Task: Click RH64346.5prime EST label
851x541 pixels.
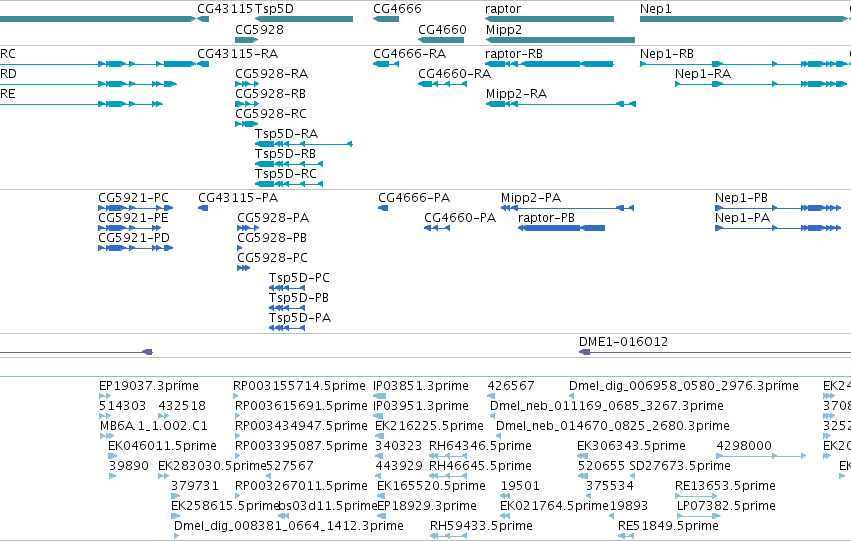Action: tap(480, 446)
